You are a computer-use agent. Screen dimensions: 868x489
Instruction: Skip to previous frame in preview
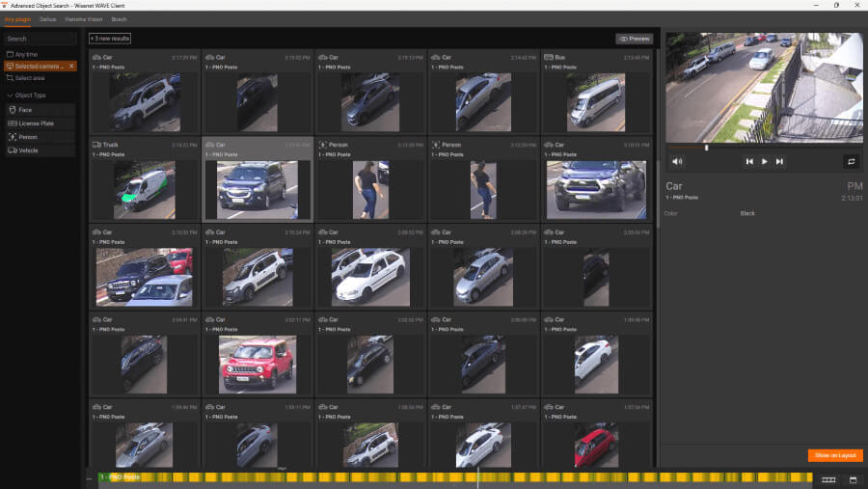coord(749,161)
